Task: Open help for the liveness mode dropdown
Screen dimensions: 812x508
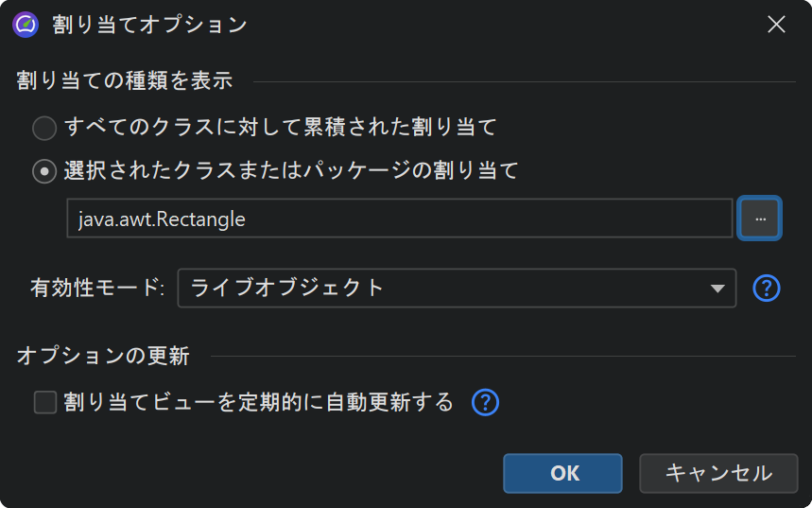Action: (x=767, y=288)
